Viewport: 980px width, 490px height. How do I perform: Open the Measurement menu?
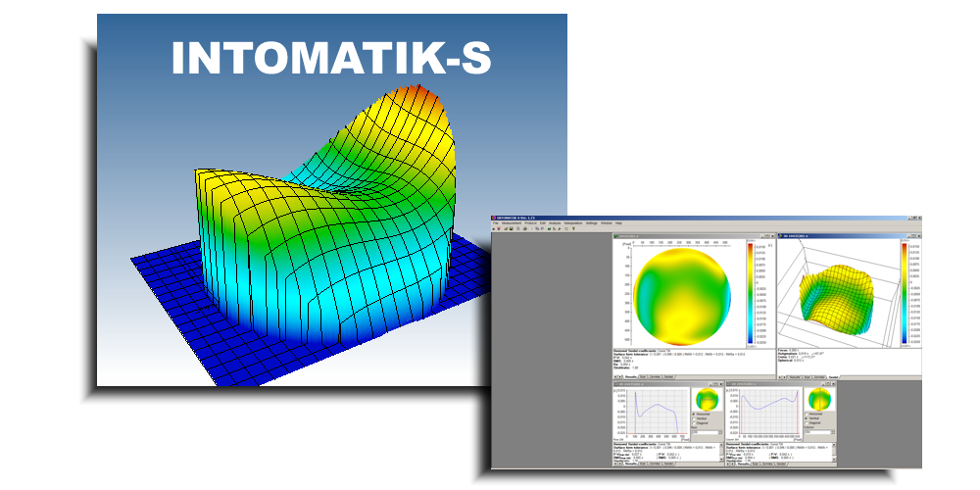click(x=512, y=223)
